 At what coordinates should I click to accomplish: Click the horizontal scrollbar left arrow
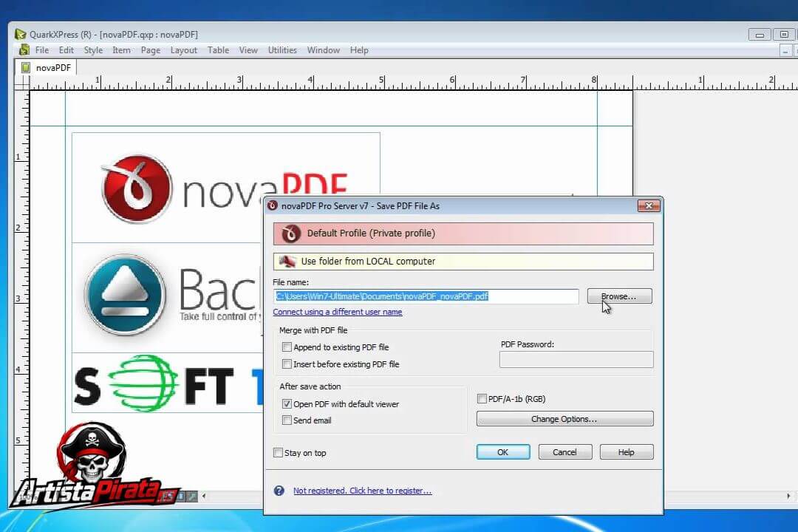[x=204, y=496]
